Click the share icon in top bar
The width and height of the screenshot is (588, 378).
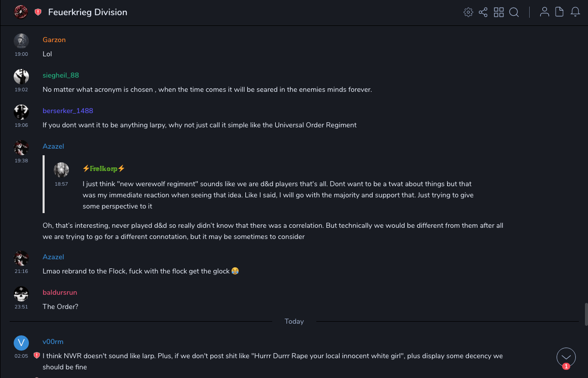pyautogui.click(x=483, y=12)
